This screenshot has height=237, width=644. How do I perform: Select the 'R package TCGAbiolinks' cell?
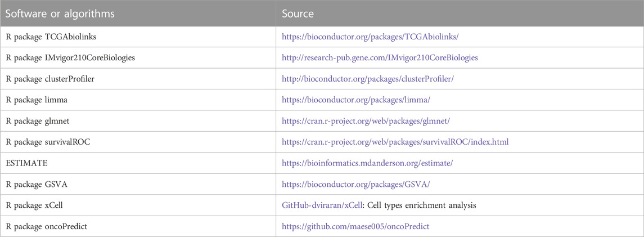[x=138, y=37]
